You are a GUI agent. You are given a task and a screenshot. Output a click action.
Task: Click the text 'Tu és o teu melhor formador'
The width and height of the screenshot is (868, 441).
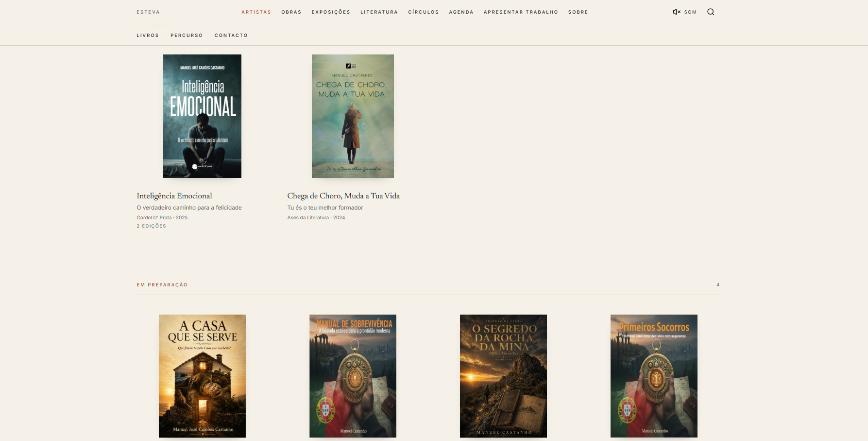click(325, 208)
